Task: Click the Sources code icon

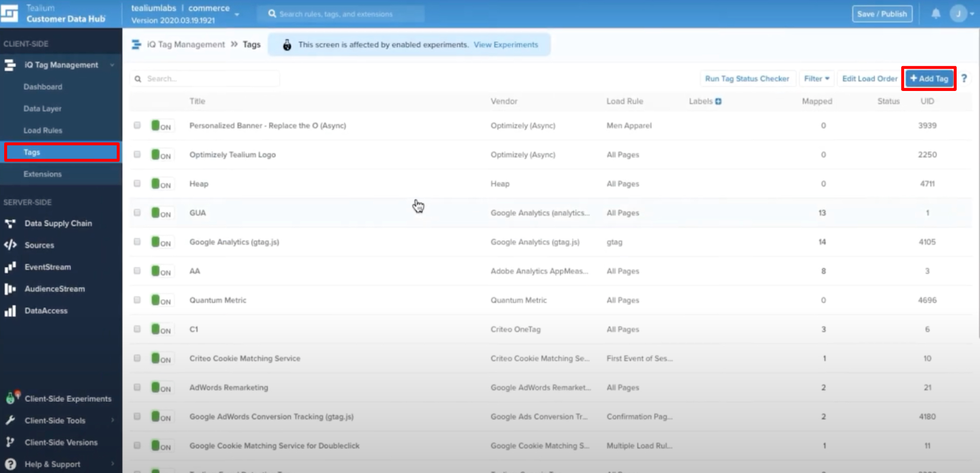Action: [x=10, y=245]
